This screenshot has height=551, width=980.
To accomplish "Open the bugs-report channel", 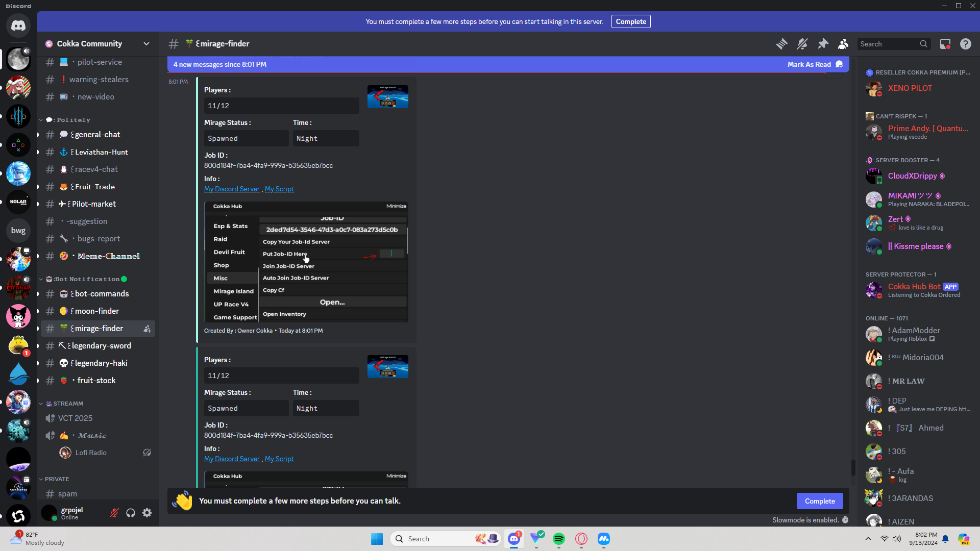I will (98, 239).
